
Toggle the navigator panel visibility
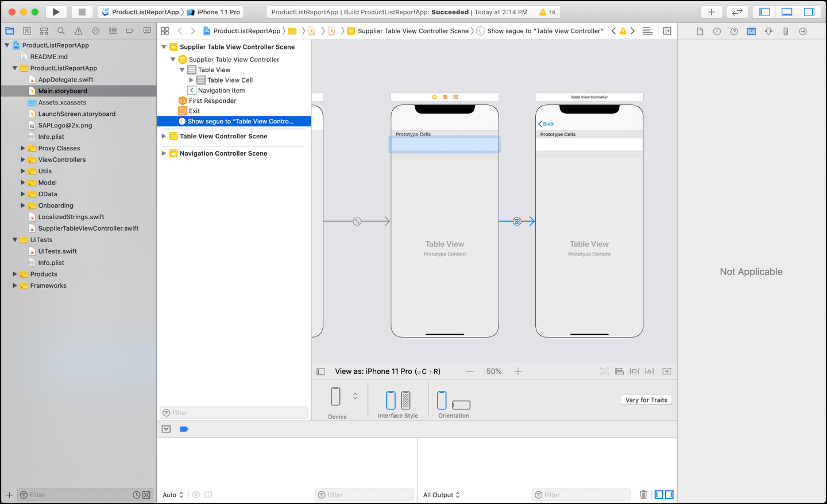pos(764,11)
